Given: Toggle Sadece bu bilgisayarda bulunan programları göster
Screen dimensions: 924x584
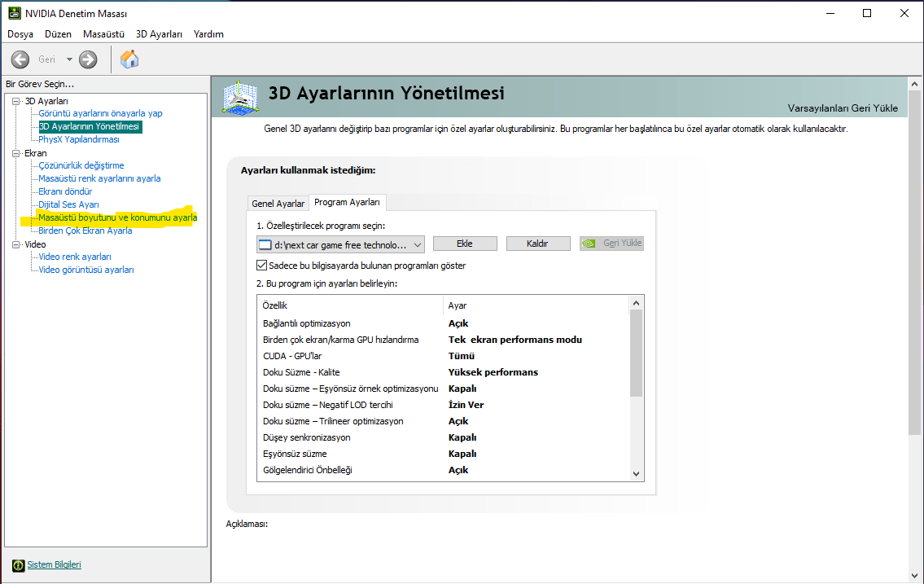Looking at the screenshot, I should pos(261,266).
